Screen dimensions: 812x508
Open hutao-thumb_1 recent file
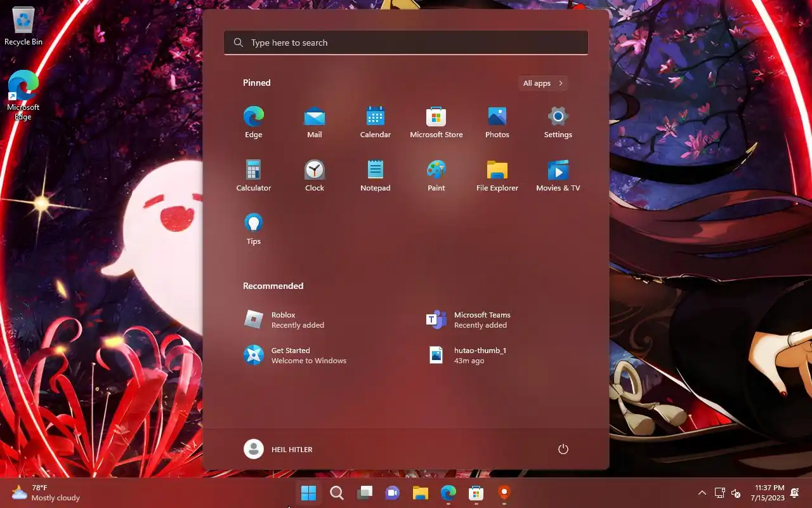coord(497,356)
